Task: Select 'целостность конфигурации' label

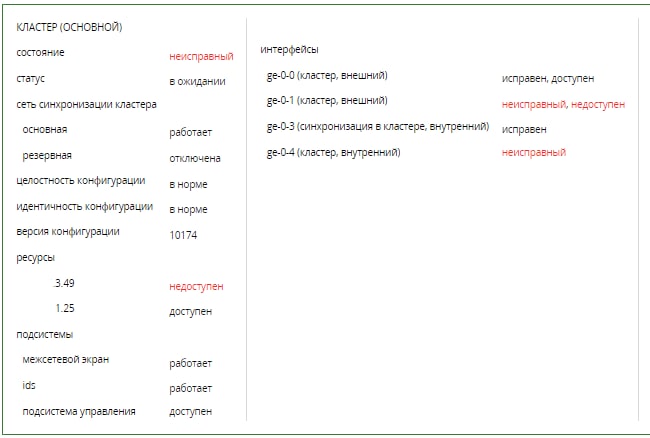Action: (x=81, y=181)
